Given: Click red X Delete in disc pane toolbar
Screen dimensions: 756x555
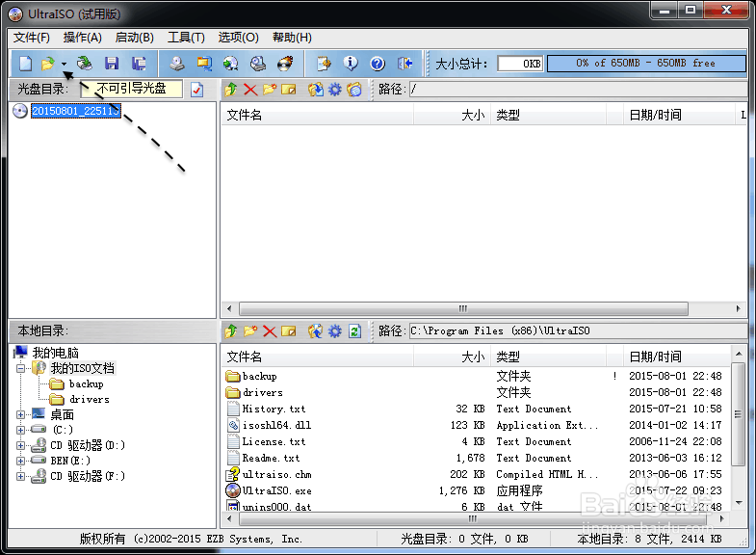Looking at the screenshot, I should (x=250, y=90).
